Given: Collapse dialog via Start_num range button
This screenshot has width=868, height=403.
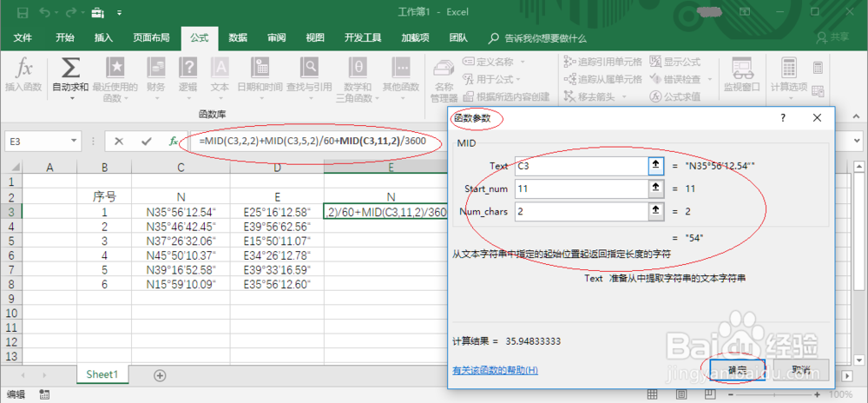Looking at the screenshot, I should pyautogui.click(x=656, y=188).
